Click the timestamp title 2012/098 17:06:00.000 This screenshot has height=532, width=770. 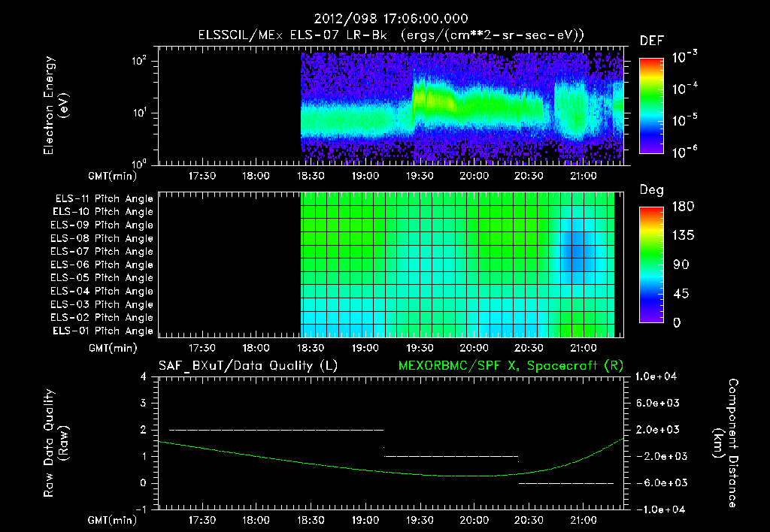[x=391, y=19]
